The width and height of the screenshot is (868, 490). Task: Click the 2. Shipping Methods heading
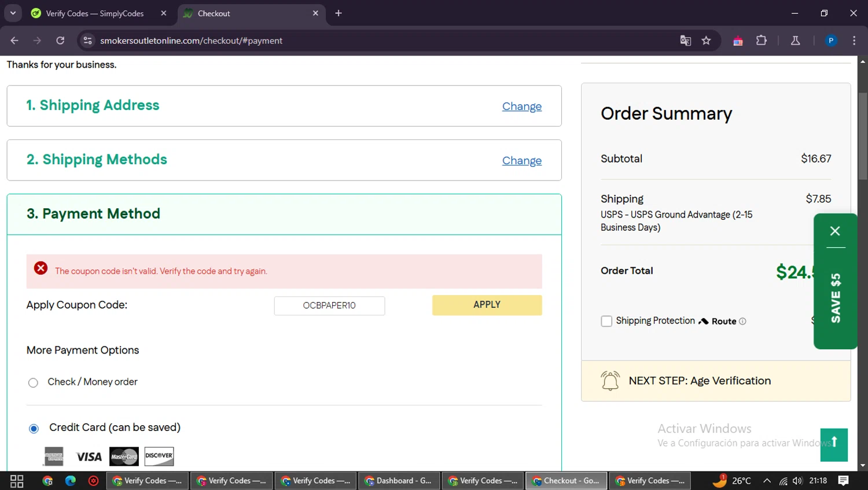(x=97, y=160)
